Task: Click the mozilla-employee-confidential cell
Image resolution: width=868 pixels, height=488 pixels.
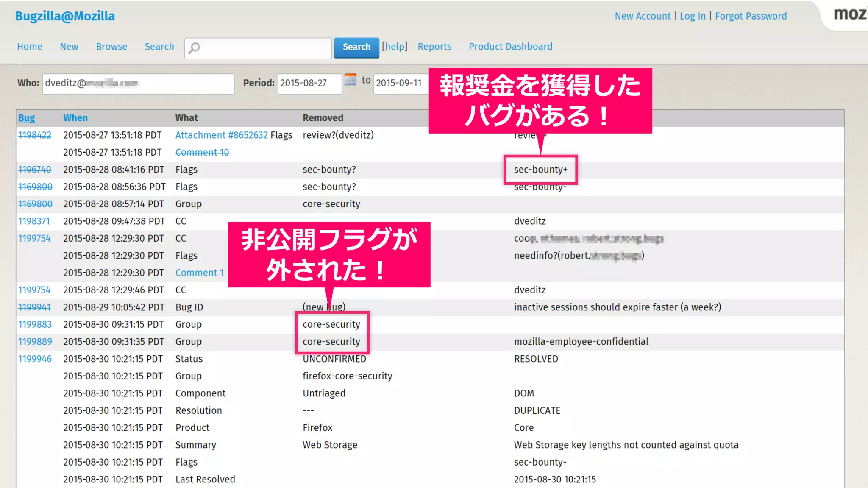Action: pos(581,342)
